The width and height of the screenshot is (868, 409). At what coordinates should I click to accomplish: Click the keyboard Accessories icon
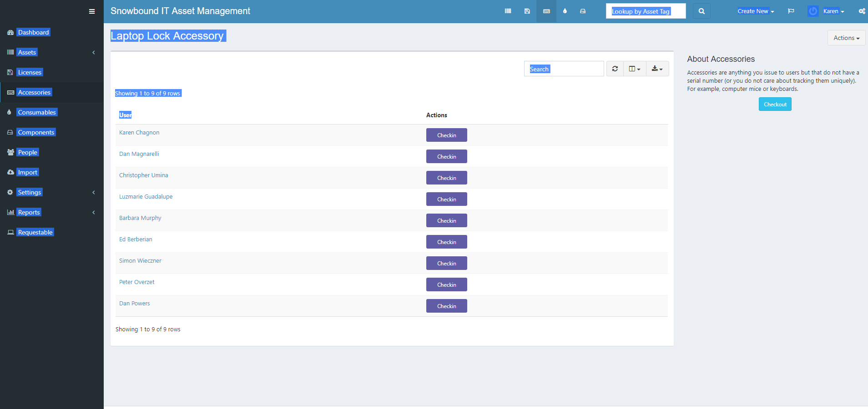tap(546, 11)
